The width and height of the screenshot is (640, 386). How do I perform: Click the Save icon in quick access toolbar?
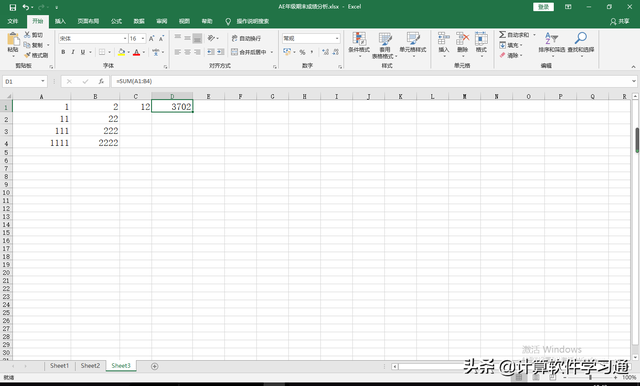13,7
